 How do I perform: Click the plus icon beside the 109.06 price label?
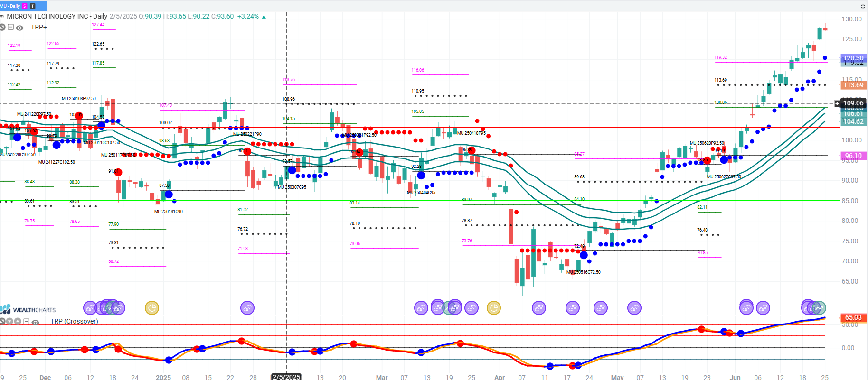point(837,103)
